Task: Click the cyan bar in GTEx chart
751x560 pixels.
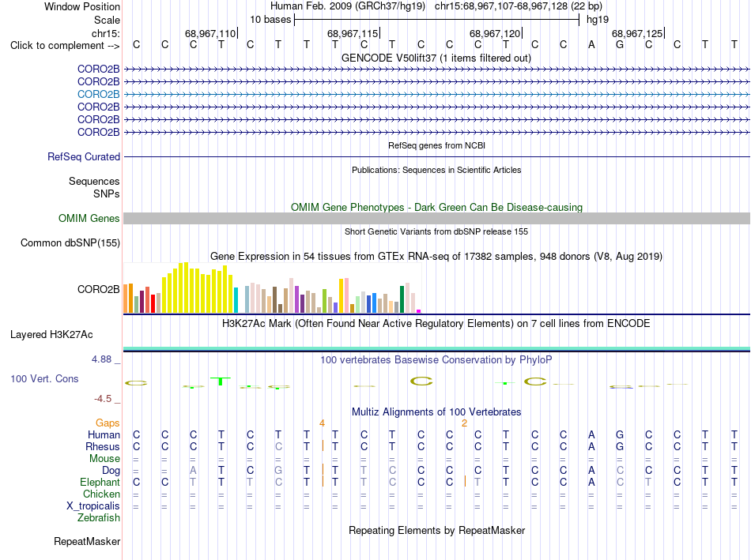Action: point(236,300)
